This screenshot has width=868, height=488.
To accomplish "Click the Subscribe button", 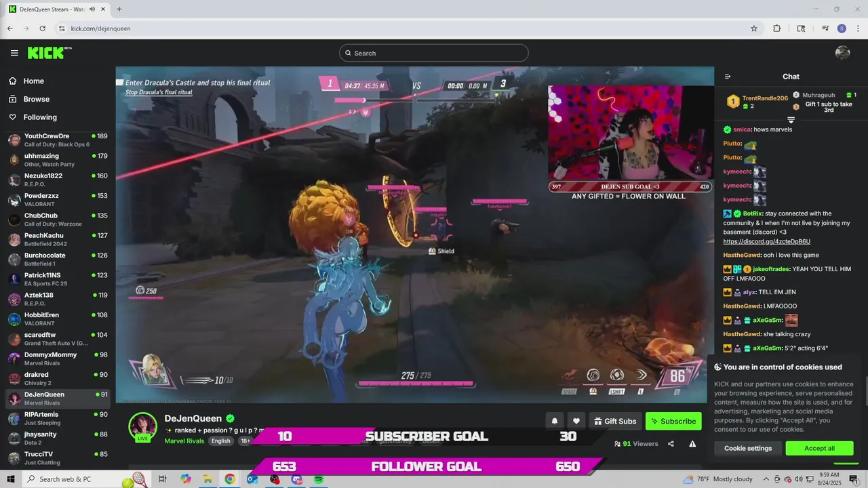I will pos(673,421).
